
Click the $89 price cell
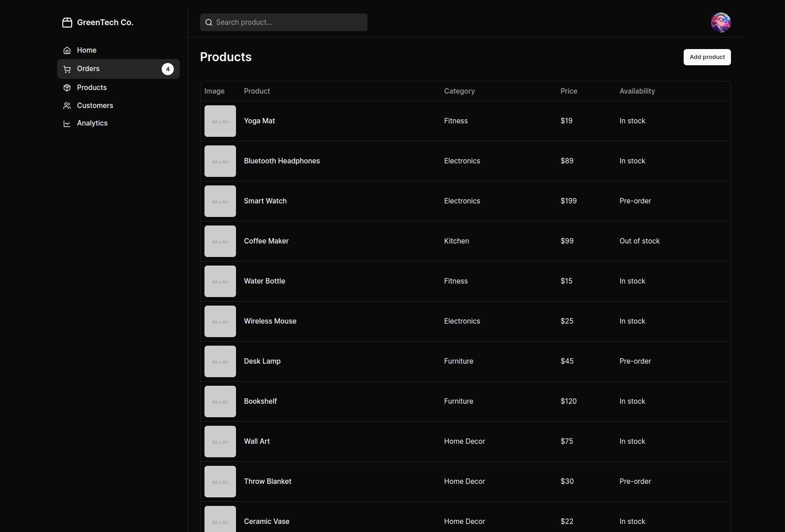point(567,161)
